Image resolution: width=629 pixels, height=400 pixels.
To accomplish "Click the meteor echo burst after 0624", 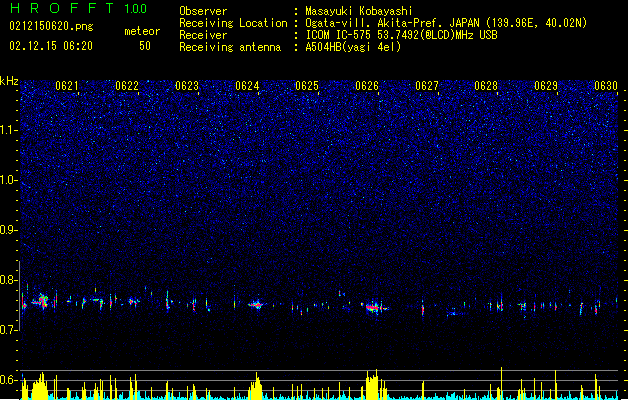I will [256, 305].
